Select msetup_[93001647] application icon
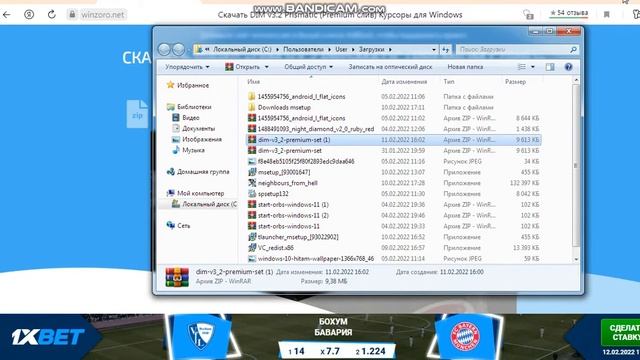This screenshot has height=360, width=640. pyautogui.click(x=252, y=172)
